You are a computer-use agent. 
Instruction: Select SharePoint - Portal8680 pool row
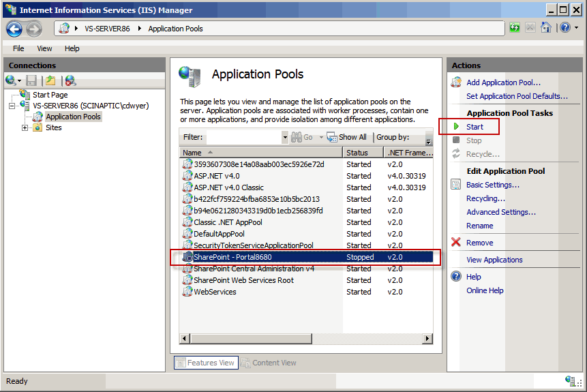point(306,257)
